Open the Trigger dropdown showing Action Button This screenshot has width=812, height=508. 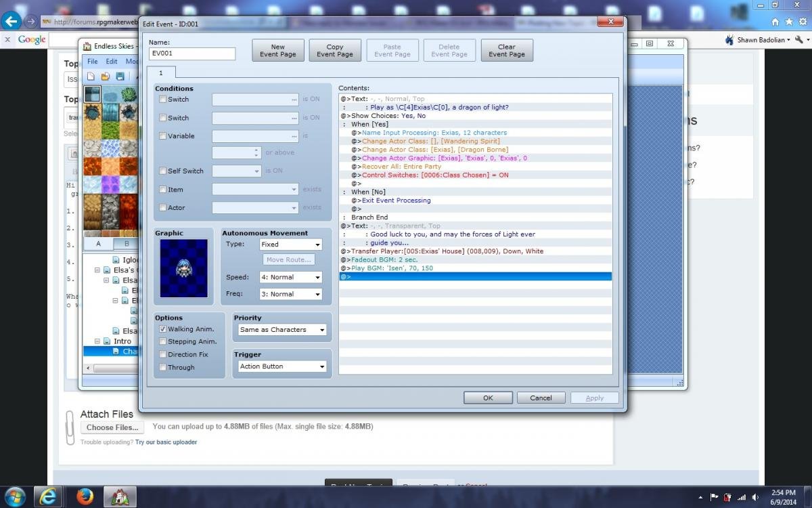(x=281, y=366)
